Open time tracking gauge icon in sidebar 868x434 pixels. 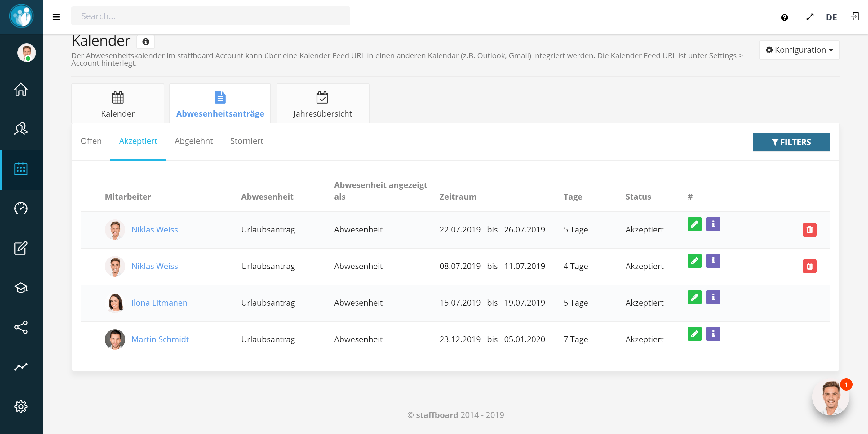coord(21,208)
